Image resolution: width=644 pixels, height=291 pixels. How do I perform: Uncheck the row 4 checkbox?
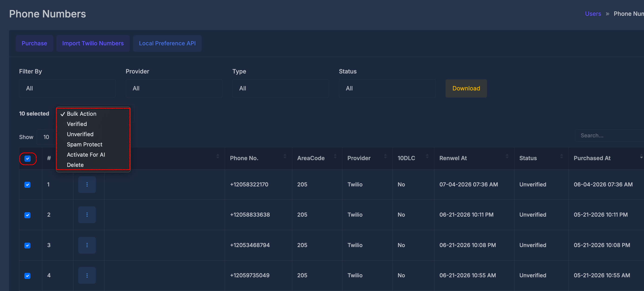tap(27, 275)
